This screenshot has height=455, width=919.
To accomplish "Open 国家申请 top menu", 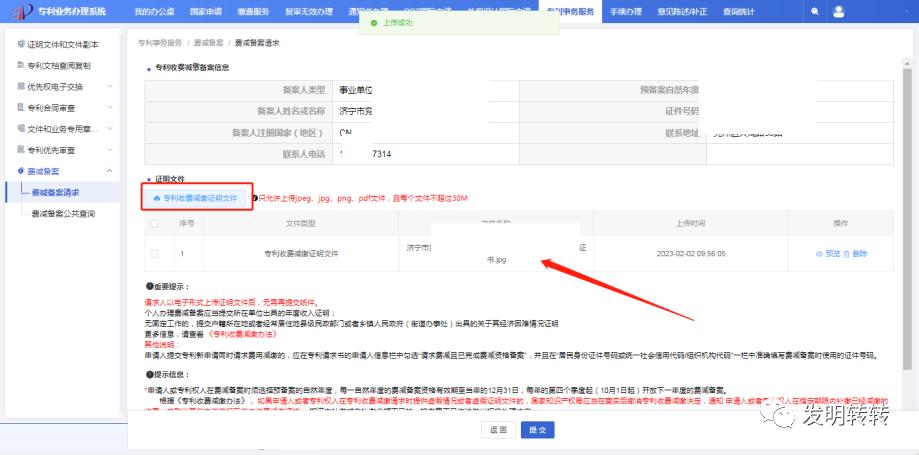I will coord(206,12).
